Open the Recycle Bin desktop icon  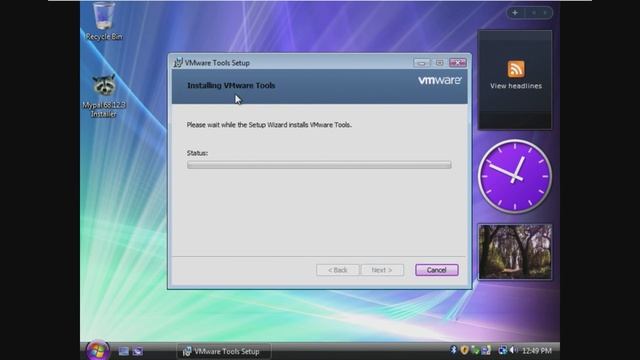point(104,21)
